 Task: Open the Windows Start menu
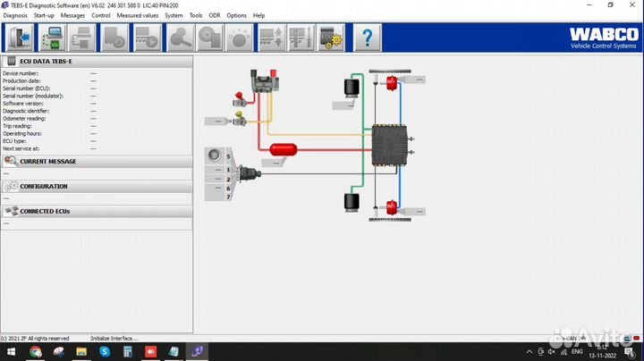click(x=11, y=351)
